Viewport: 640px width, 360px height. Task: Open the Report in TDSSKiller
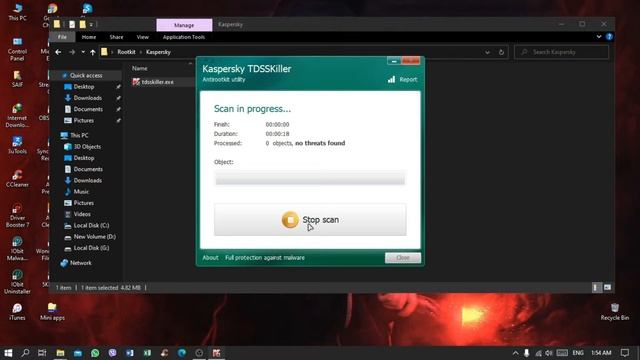point(408,80)
